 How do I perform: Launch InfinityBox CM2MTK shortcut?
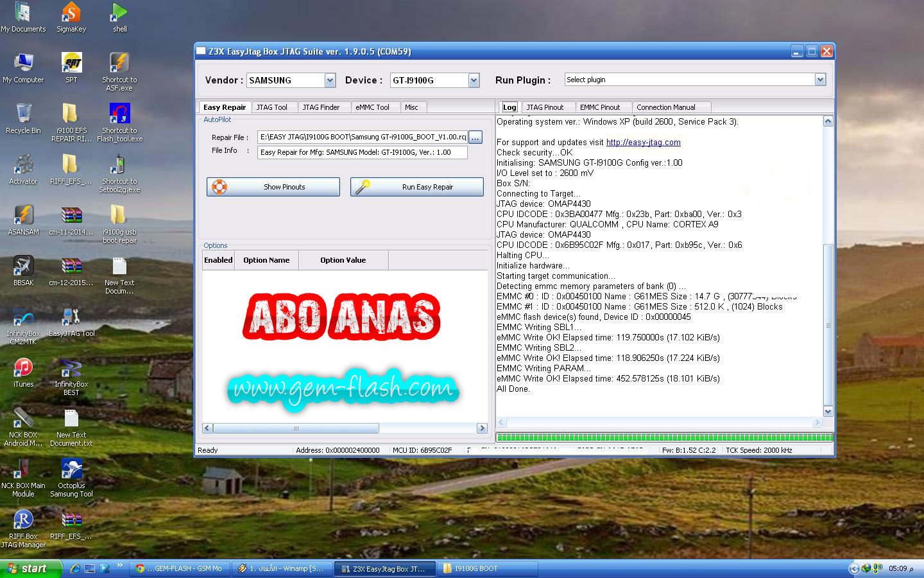click(23, 326)
